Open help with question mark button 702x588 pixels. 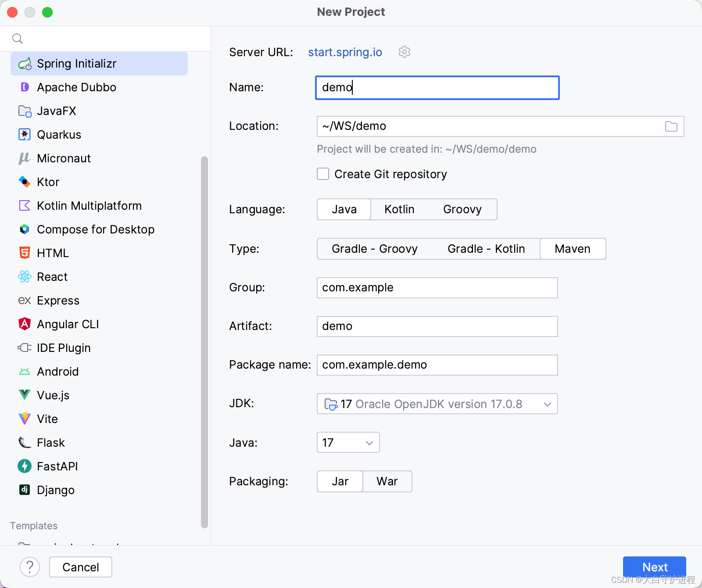click(x=30, y=567)
